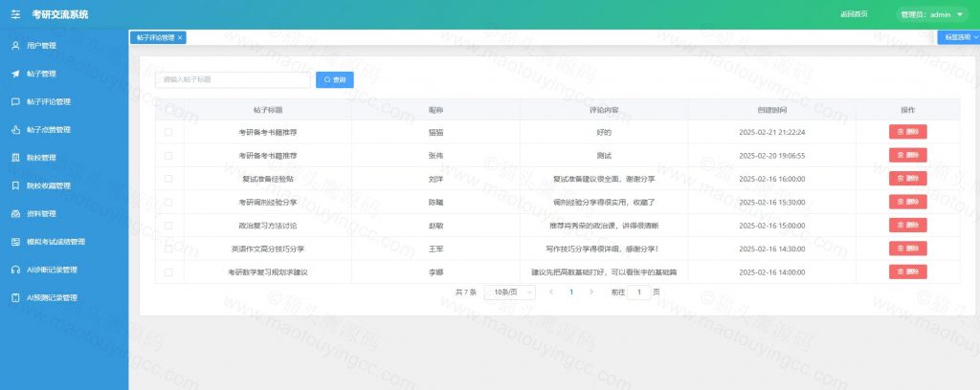
Task: Toggle the sidebar collapse hamburger icon
Action: pos(15,14)
